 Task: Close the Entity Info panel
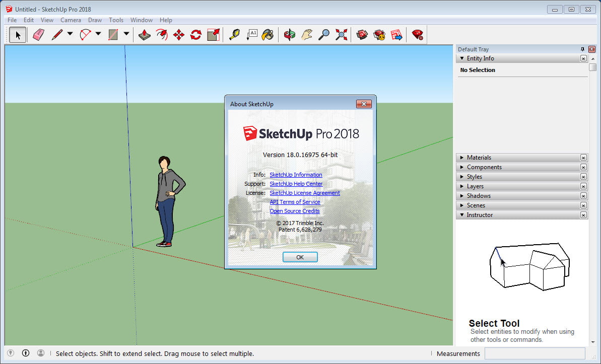pos(583,58)
